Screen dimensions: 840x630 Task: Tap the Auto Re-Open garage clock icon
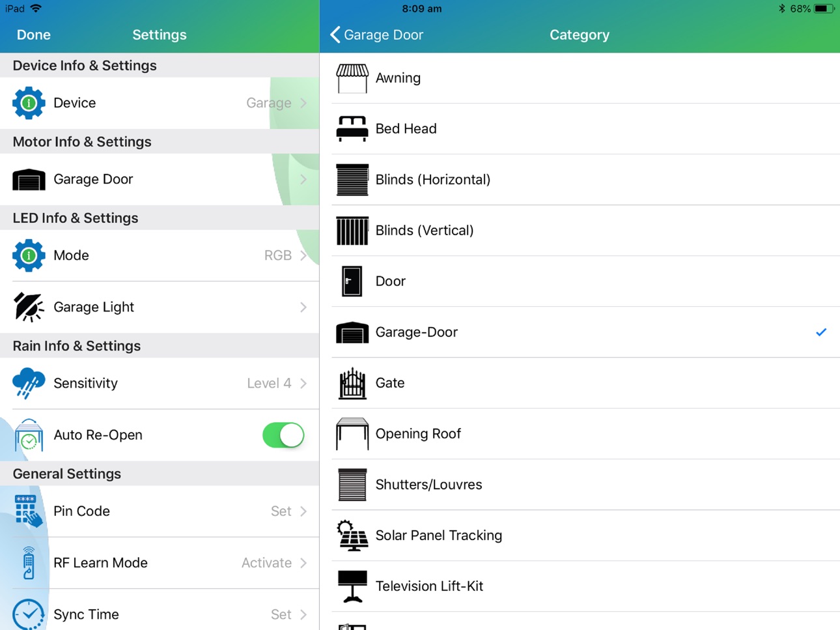(29, 435)
